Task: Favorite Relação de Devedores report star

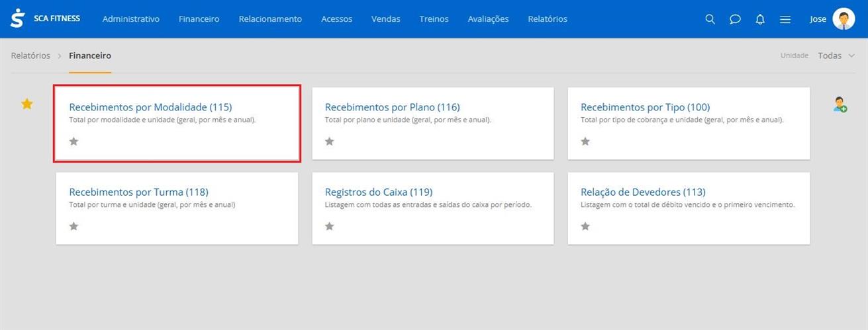Action: (x=585, y=226)
